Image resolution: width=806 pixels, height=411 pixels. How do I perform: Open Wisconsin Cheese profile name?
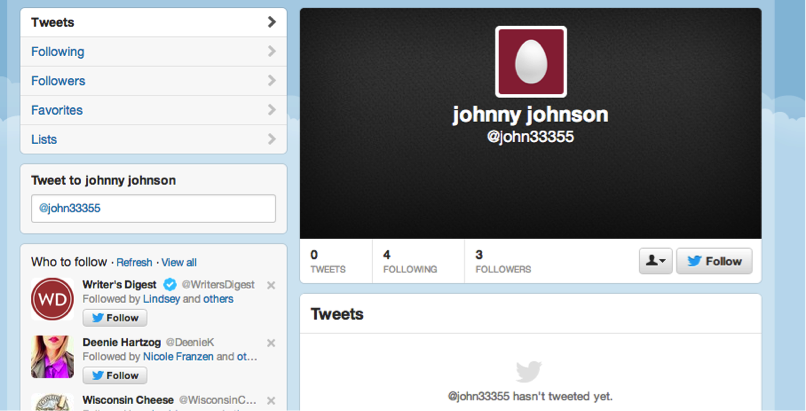[128, 400]
